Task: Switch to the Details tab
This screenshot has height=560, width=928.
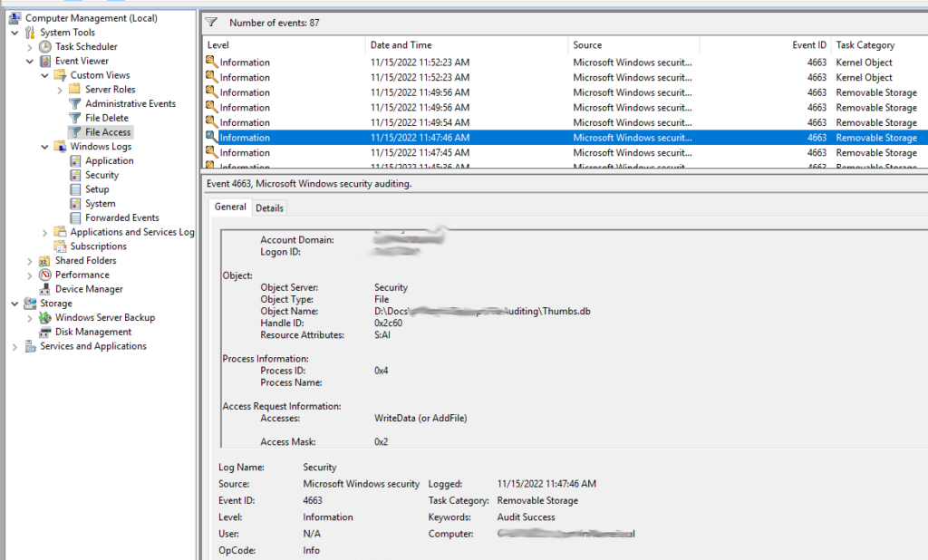Action: point(269,207)
